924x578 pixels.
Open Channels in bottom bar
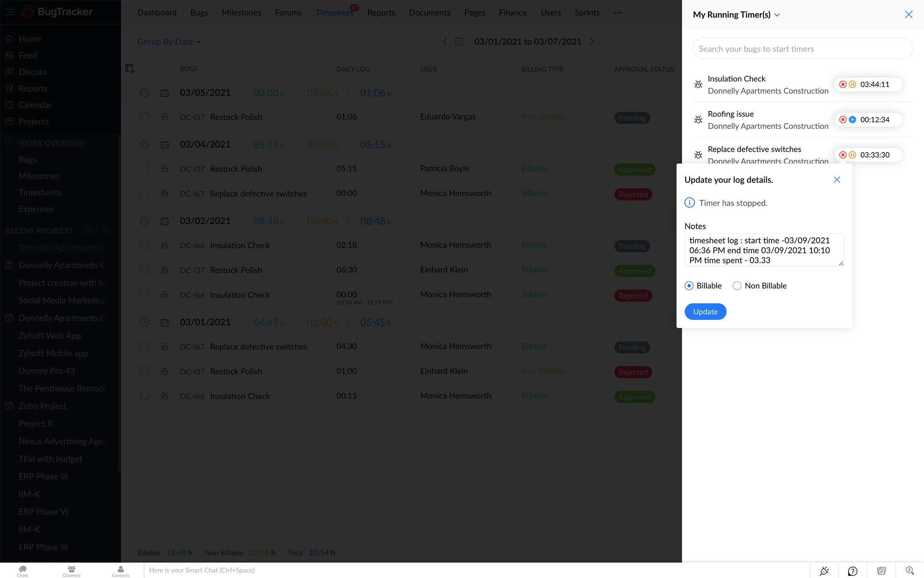[x=71, y=571]
